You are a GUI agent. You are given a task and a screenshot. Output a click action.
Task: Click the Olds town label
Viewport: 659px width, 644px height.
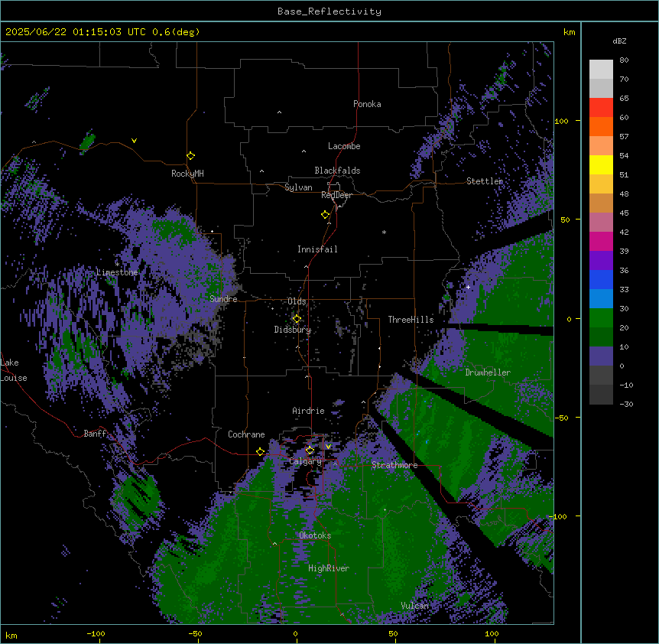[x=297, y=302]
